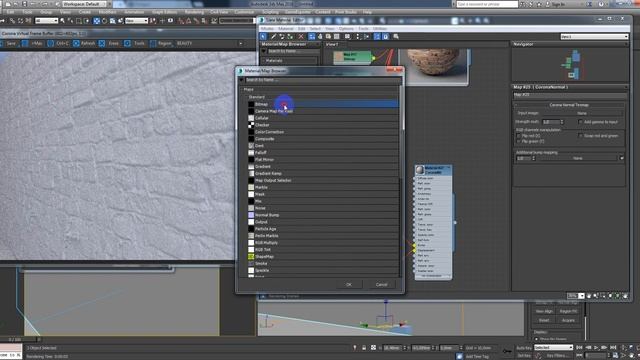This screenshot has height=360, width=640.
Task: Collapse the Maps group in dialog
Action: coord(249,89)
